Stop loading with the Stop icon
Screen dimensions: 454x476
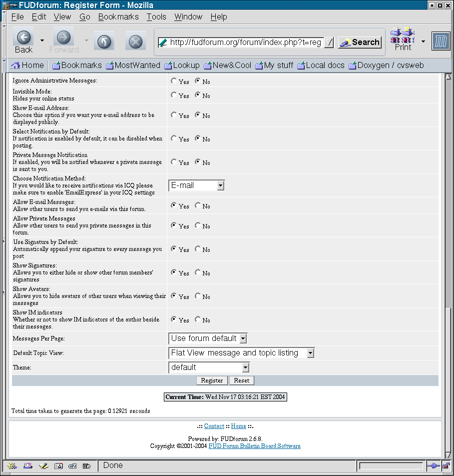135,41
